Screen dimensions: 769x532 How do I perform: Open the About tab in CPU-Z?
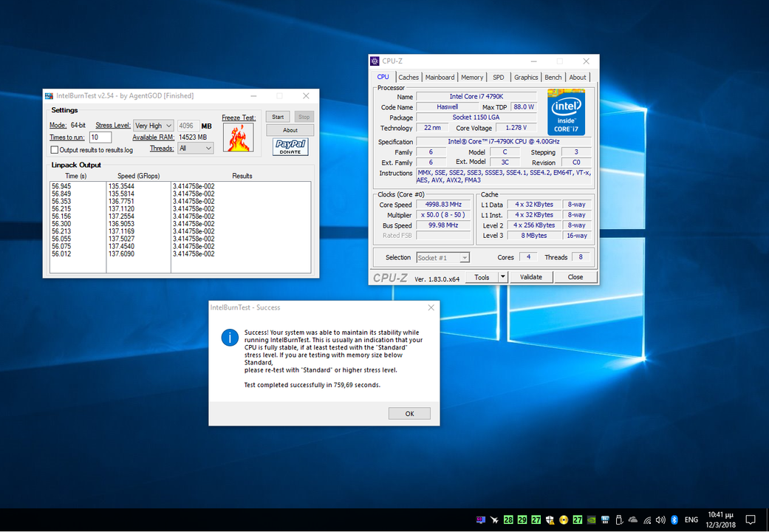click(577, 78)
